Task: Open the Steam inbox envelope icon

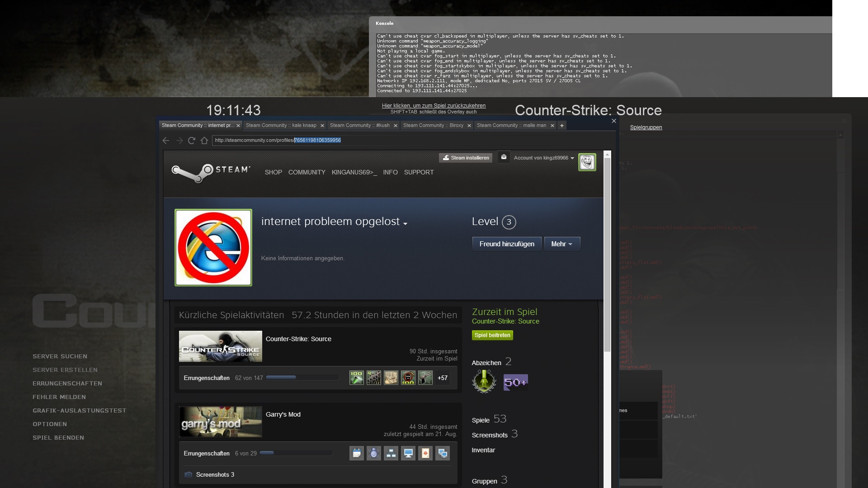Action: [504, 157]
